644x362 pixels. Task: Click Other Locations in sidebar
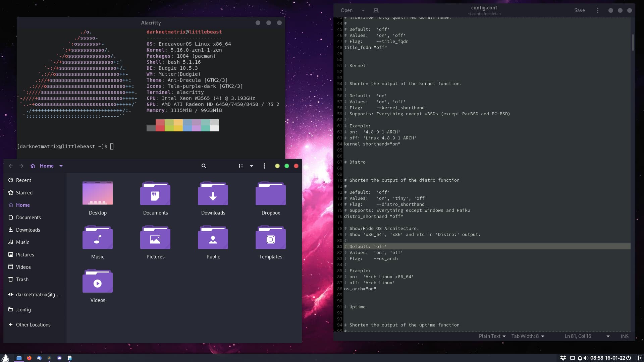click(x=35, y=325)
